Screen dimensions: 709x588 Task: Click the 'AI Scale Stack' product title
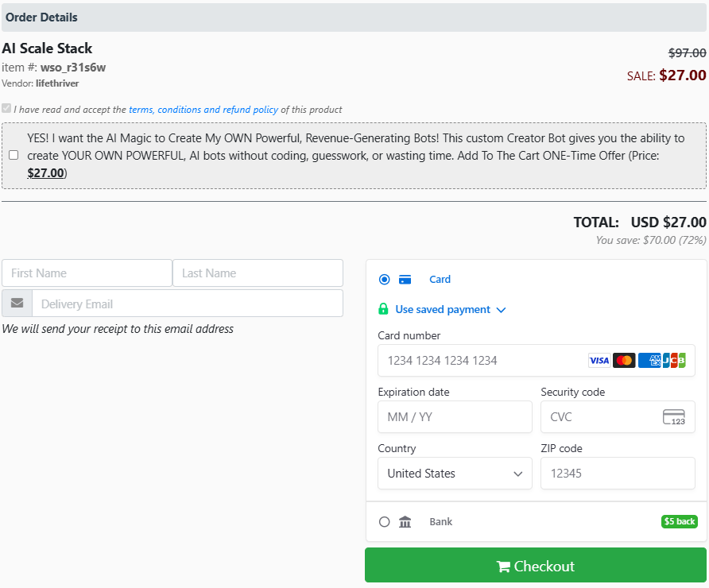[47, 48]
